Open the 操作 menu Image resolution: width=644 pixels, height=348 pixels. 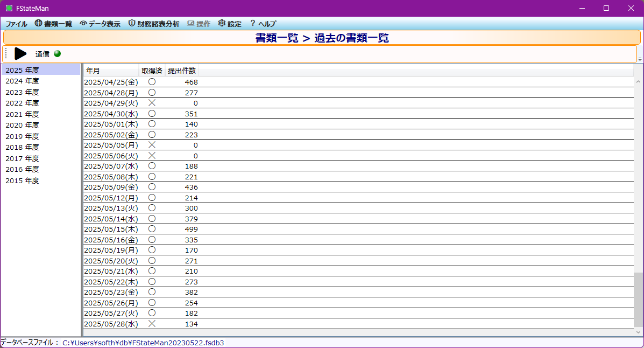pos(199,24)
